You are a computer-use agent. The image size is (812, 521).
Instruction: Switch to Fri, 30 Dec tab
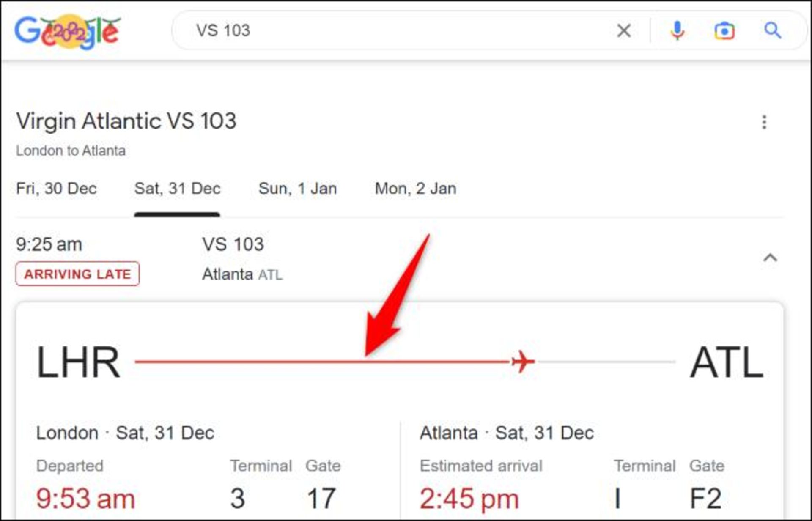pos(56,189)
